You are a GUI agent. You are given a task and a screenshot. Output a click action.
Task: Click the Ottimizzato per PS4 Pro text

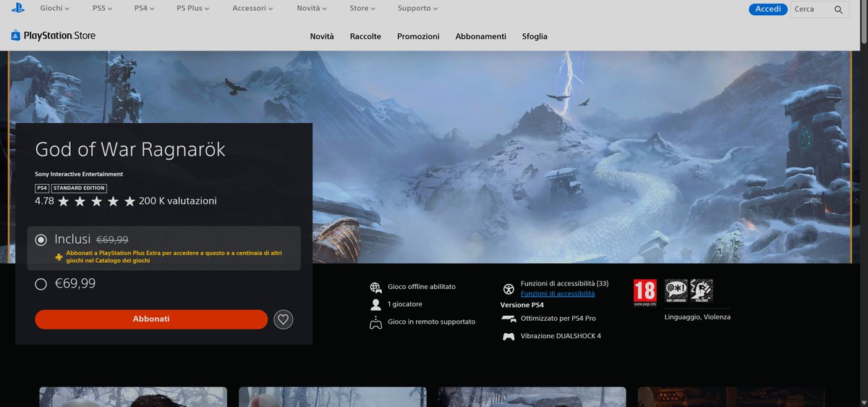[558, 319]
